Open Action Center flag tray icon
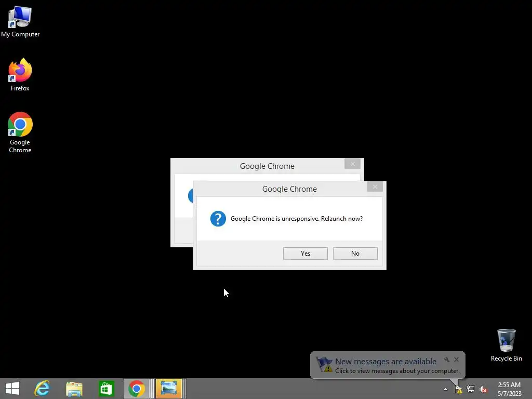 click(458, 389)
